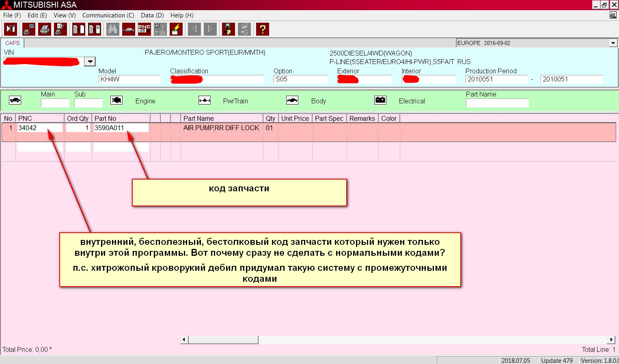Click the PwrTrain label

coord(235,101)
